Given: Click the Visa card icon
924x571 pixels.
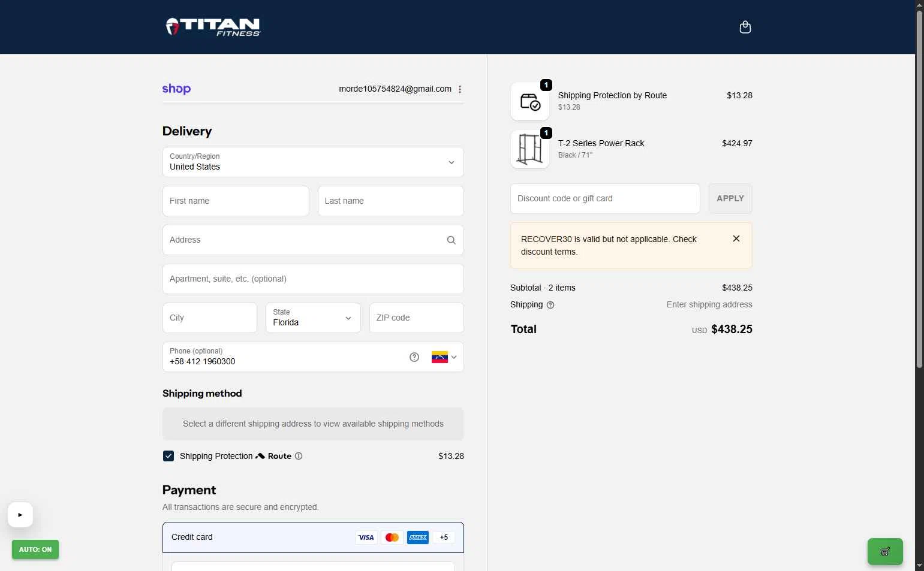Looking at the screenshot, I should click(366, 537).
